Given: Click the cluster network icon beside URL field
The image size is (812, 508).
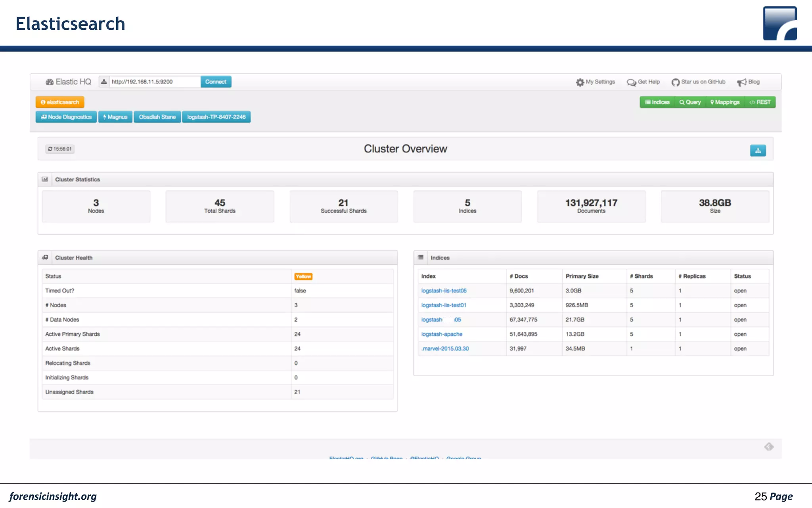Looking at the screenshot, I should click(104, 82).
